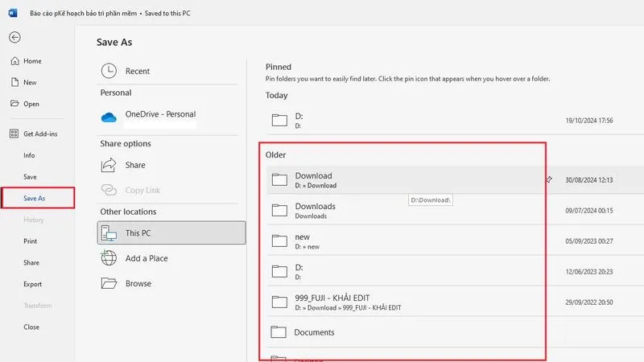Screen dimensions: 644x362
Task: Open the Documents folder name
Action: pos(314,332)
